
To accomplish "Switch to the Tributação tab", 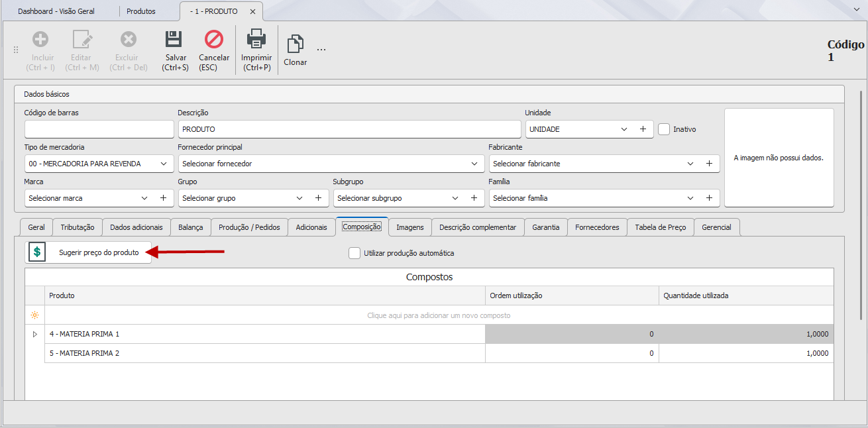I will pyautogui.click(x=78, y=227).
